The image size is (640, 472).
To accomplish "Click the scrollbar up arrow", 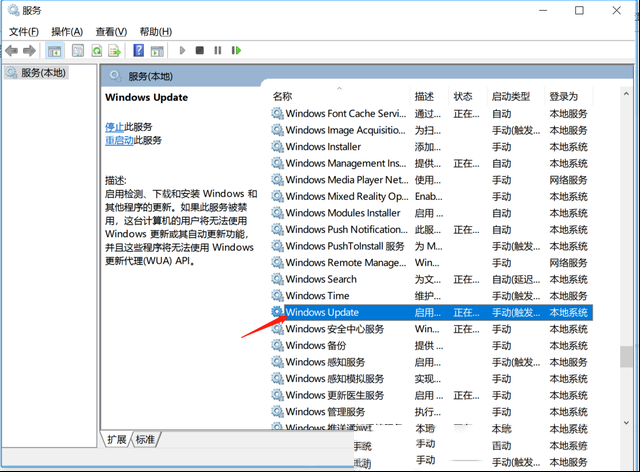I will click(626, 94).
